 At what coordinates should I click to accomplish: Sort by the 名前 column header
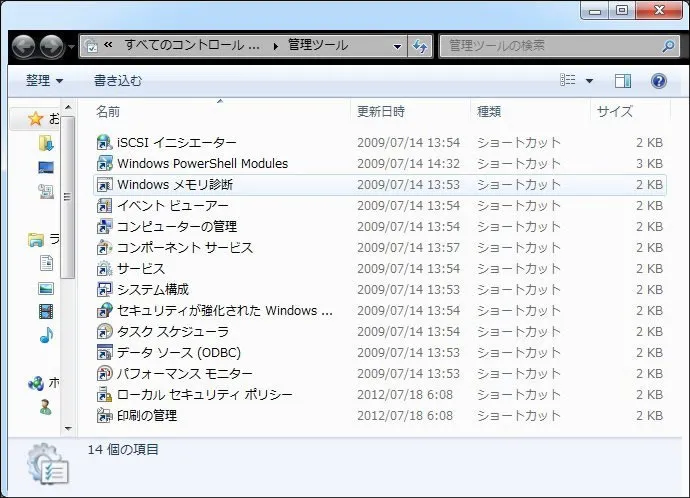[x=220, y=112]
